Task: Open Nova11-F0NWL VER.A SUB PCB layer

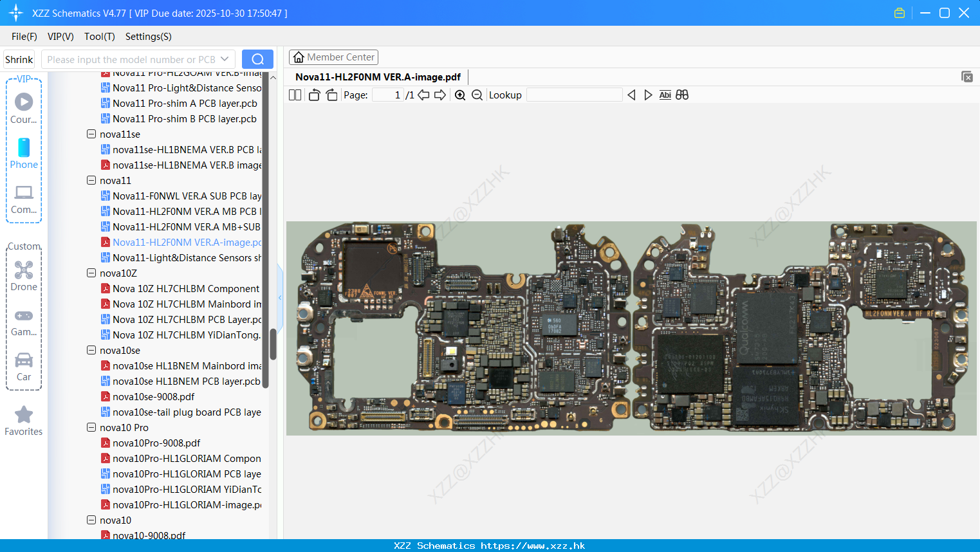Action: [x=181, y=196]
